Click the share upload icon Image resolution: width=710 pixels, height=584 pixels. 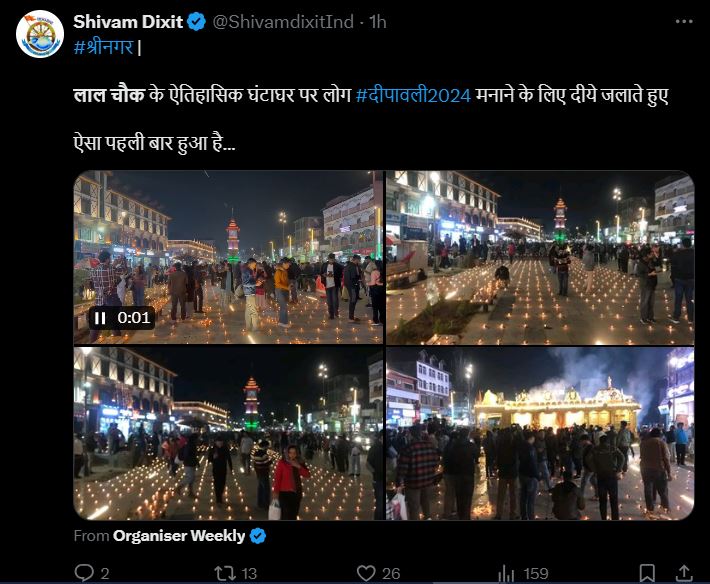[x=684, y=573]
